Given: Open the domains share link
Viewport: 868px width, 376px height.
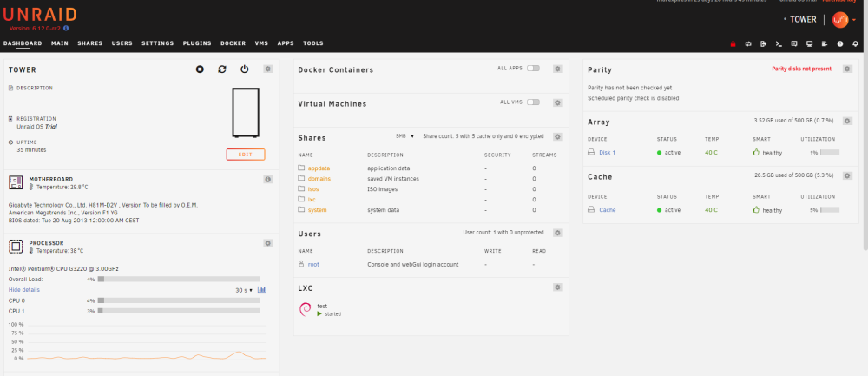Looking at the screenshot, I should (x=319, y=179).
